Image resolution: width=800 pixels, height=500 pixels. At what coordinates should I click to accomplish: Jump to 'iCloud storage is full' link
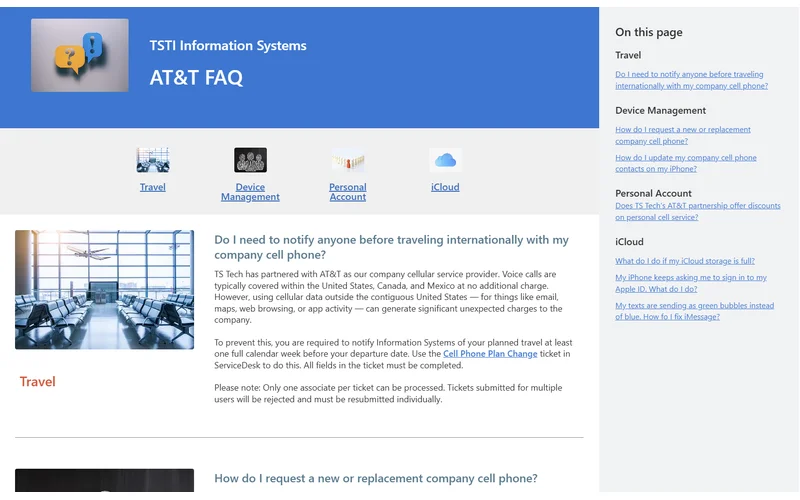click(685, 261)
